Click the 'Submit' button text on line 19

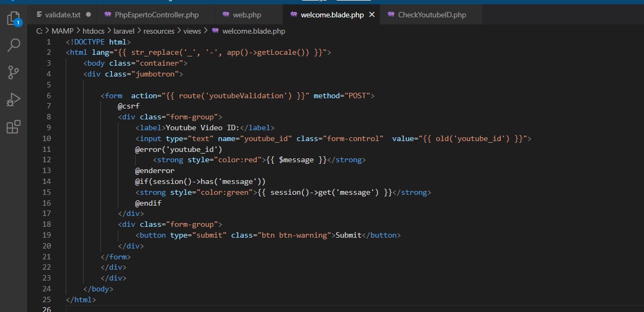tap(349, 235)
